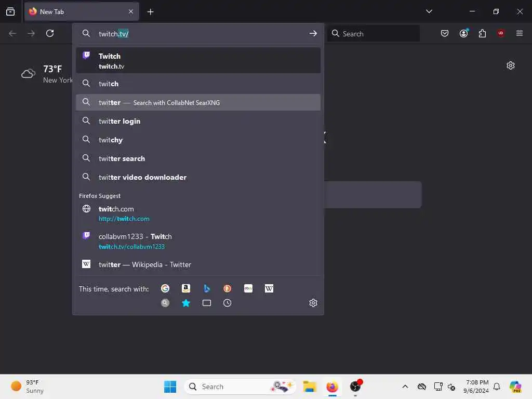Search this time with Amazon
Screen dimensions: 532x399
186,288
